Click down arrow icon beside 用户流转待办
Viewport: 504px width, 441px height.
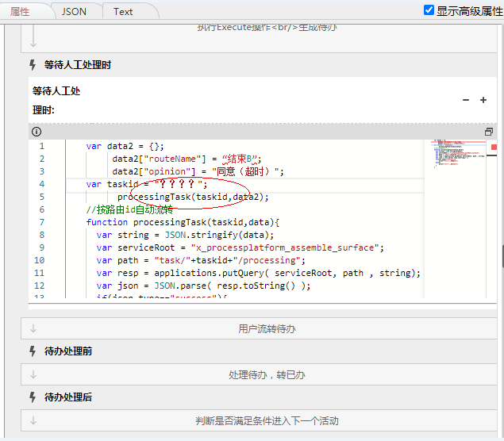[x=33, y=328]
